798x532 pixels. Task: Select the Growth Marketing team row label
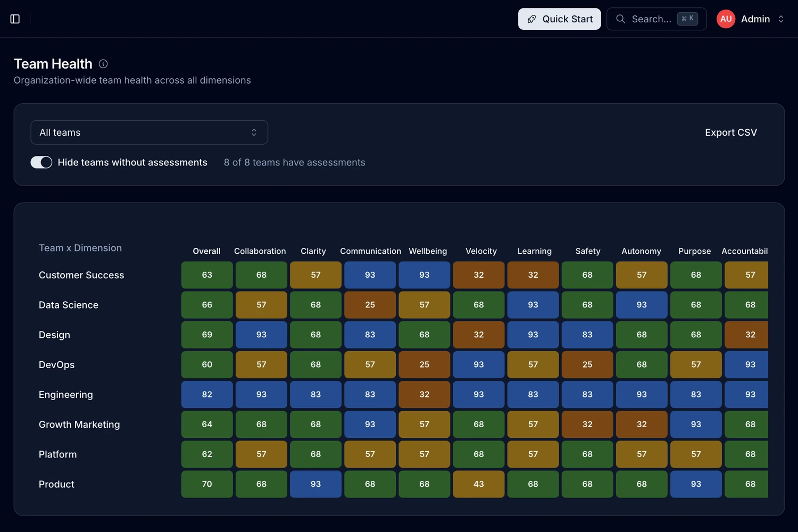click(79, 425)
